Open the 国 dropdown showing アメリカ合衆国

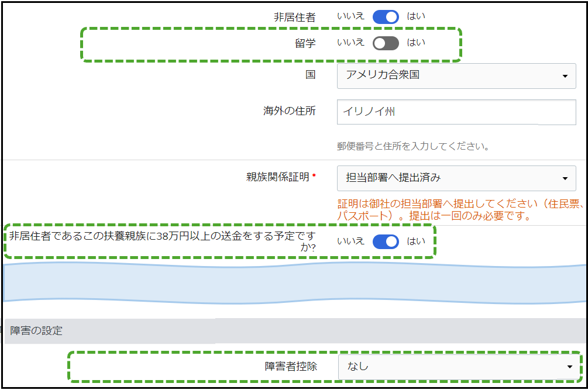[456, 76]
